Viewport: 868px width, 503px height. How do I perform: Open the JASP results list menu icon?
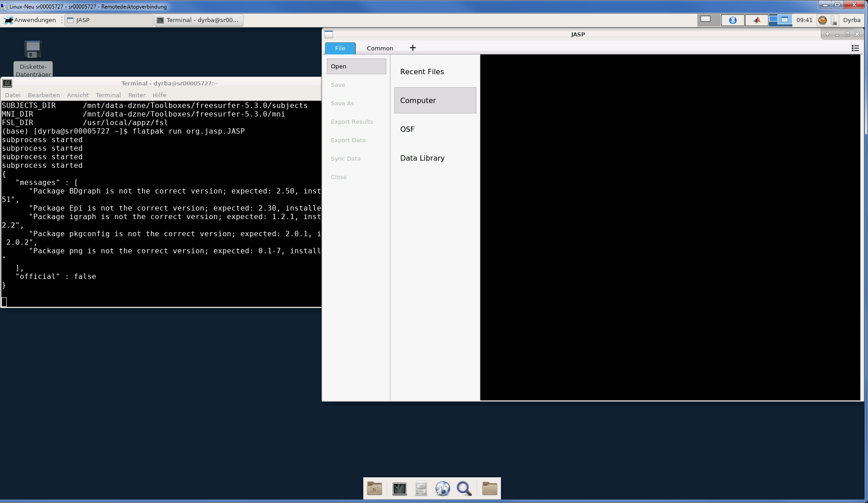(x=855, y=48)
